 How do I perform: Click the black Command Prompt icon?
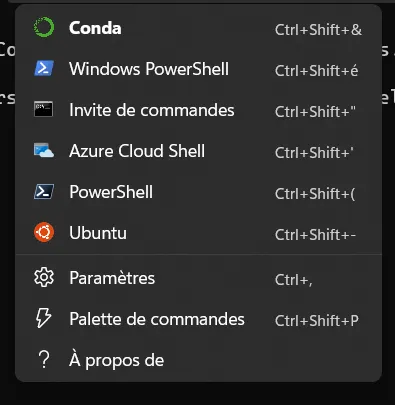click(x=44, y=109)
